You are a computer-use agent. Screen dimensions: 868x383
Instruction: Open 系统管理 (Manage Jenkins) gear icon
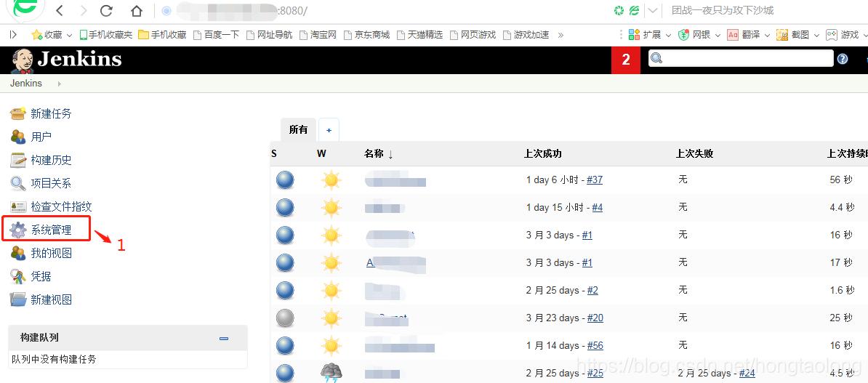pos(18,230)
